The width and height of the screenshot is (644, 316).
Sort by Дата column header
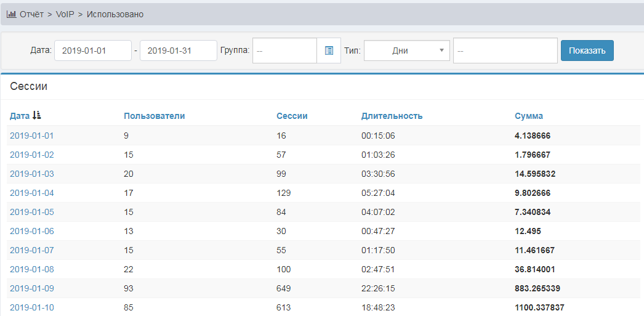pos(20,116)
